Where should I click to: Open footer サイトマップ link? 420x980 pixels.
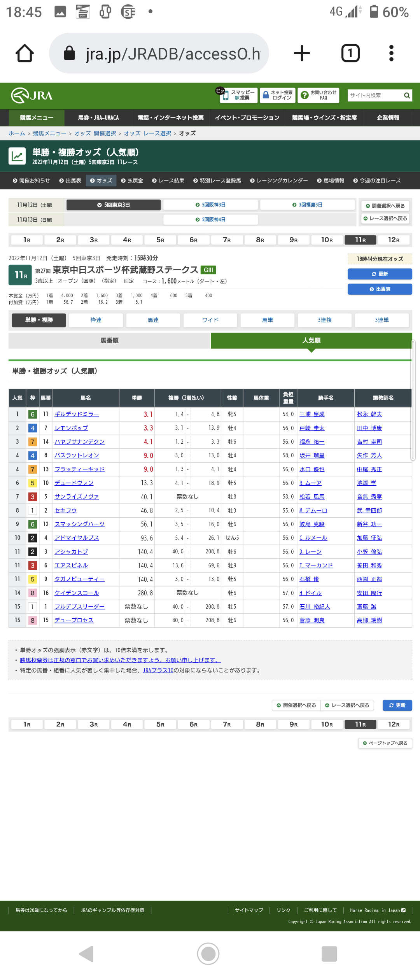click(249, 910)
